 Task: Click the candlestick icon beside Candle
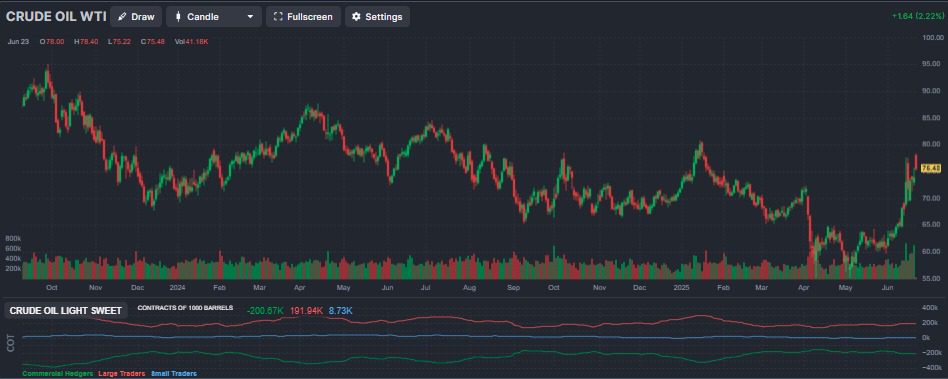click(x=178, y=17)
